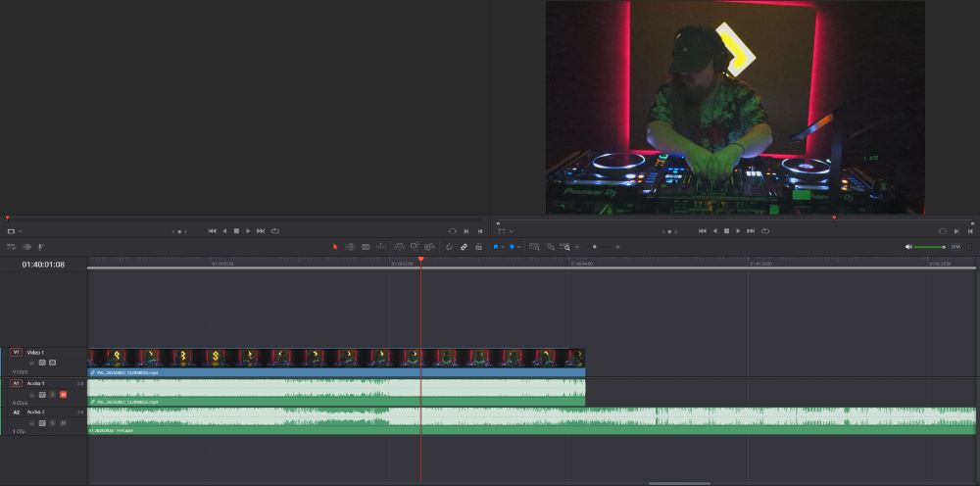Play reverse in timeline viewer
The height and width of the screenshot is (486, 980).
714,231
